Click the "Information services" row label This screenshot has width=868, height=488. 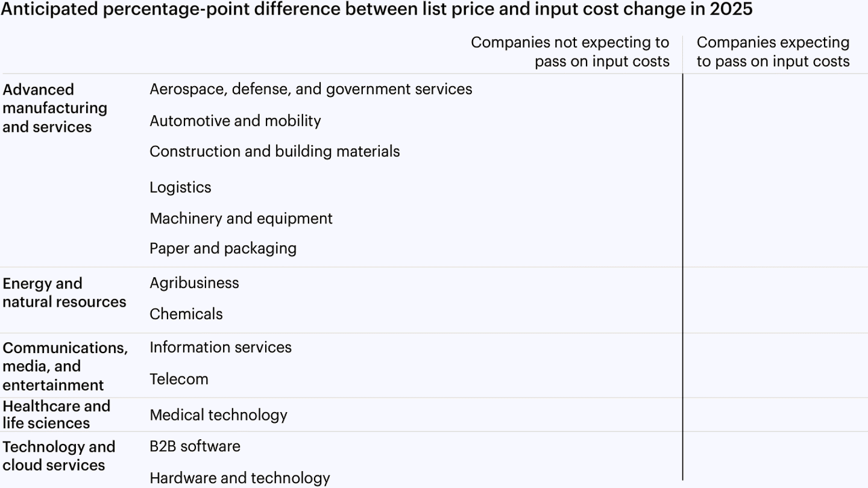[x=220, y=348]
